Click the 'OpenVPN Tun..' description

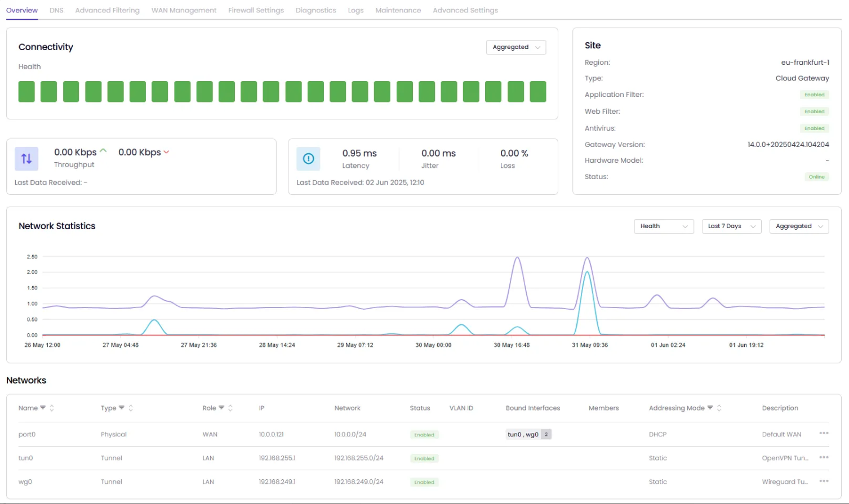coord(785,458)
